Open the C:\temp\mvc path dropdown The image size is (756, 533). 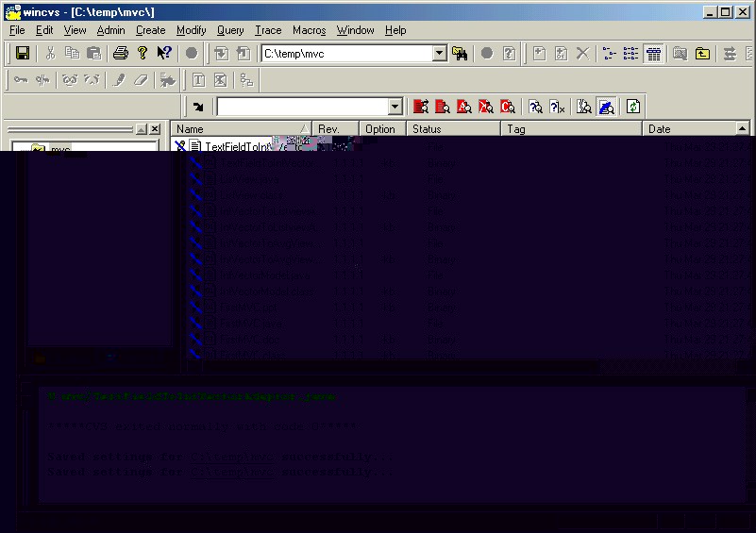click(x=439, y=54)
